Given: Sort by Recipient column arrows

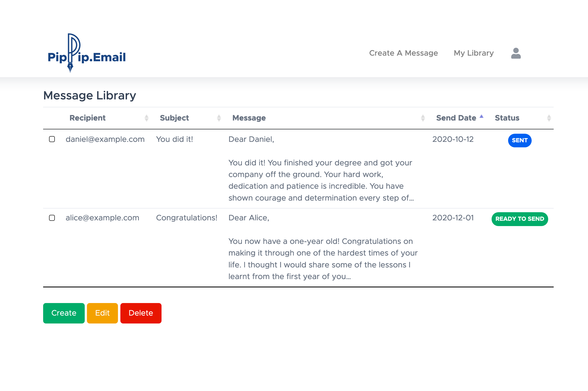Looking at the screenshot, I should (x=146, y=118).
